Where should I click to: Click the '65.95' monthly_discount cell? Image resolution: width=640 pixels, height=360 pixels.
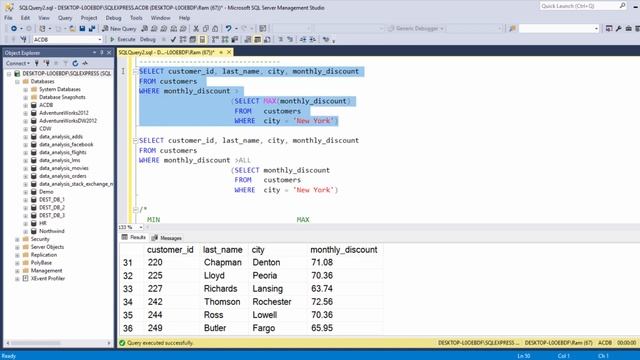click(x=322, y=328)
